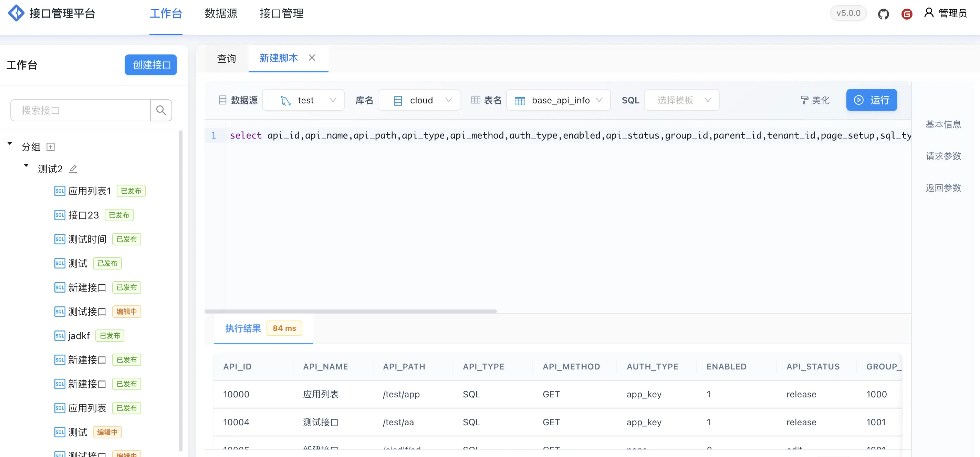
Task: Collapse the 测试2 group node
Action: click(26, 166)
